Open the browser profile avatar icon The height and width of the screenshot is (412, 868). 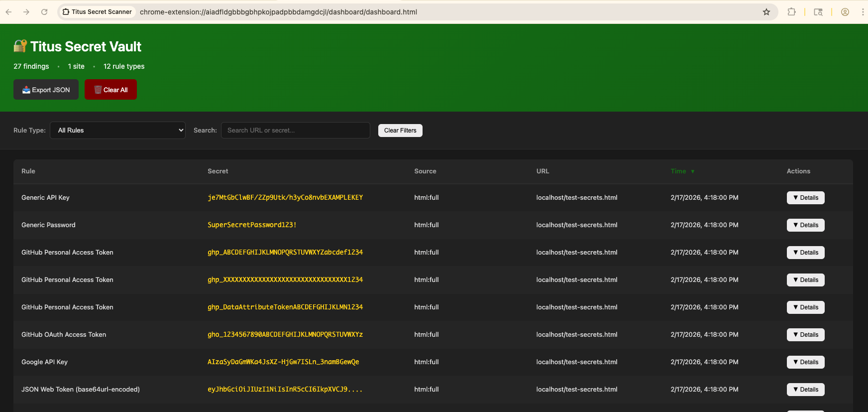[x=845, y=12]
